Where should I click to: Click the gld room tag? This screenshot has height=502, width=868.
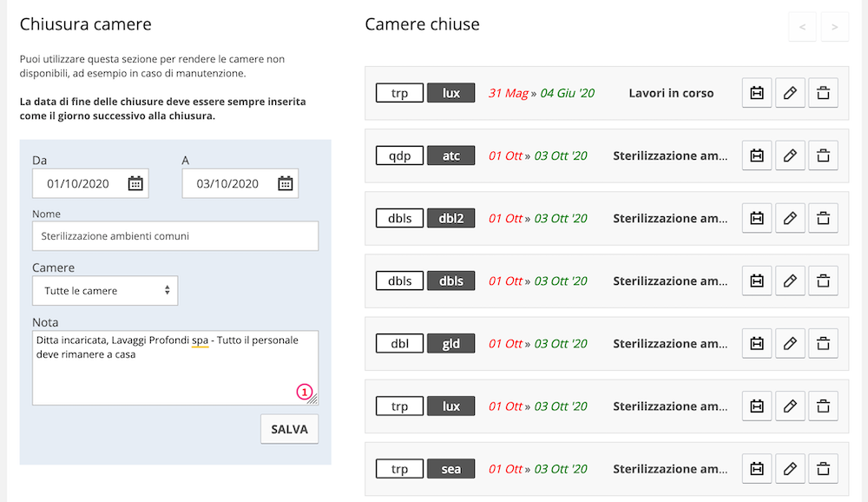click(x=451, y=343)
